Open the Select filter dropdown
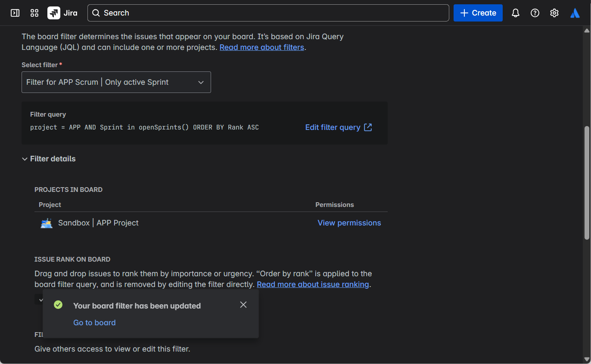The width and height of the screenshot is (591, 364). (x=116, y=82)
